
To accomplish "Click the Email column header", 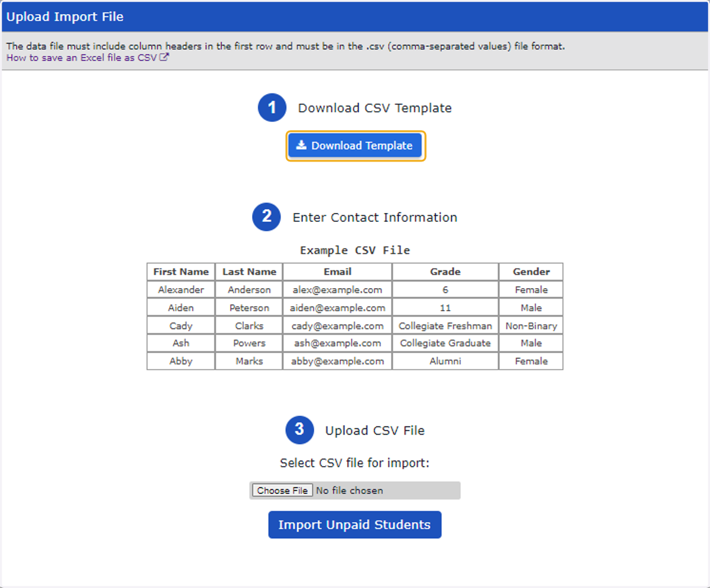I will coord(337,272).
